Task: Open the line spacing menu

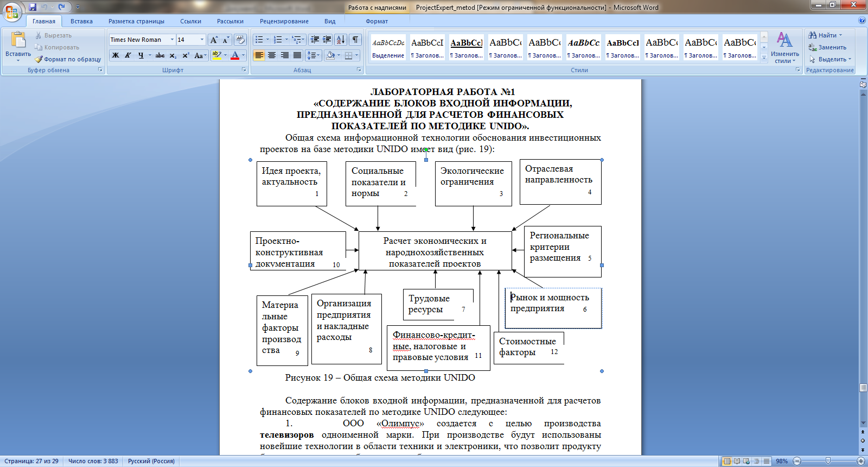Action: tap(313, 55)
